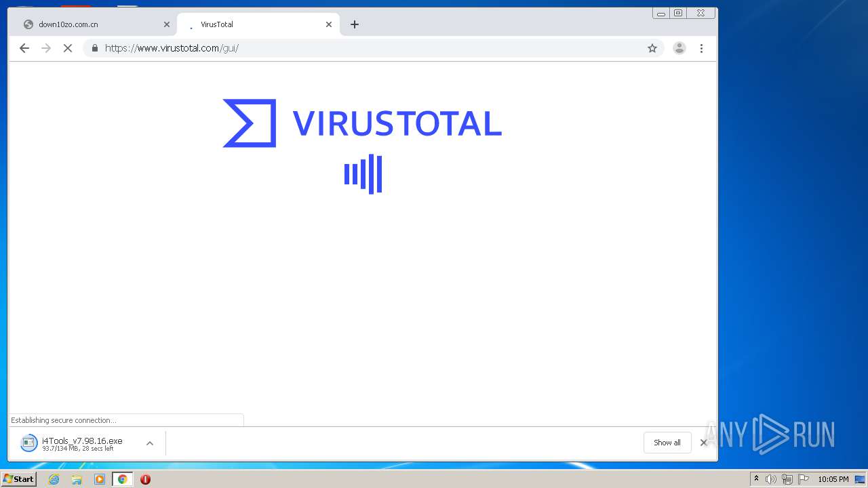Screen dimensions: 868x488
Task: Stop loading the page
Action: tap(68, 48)
